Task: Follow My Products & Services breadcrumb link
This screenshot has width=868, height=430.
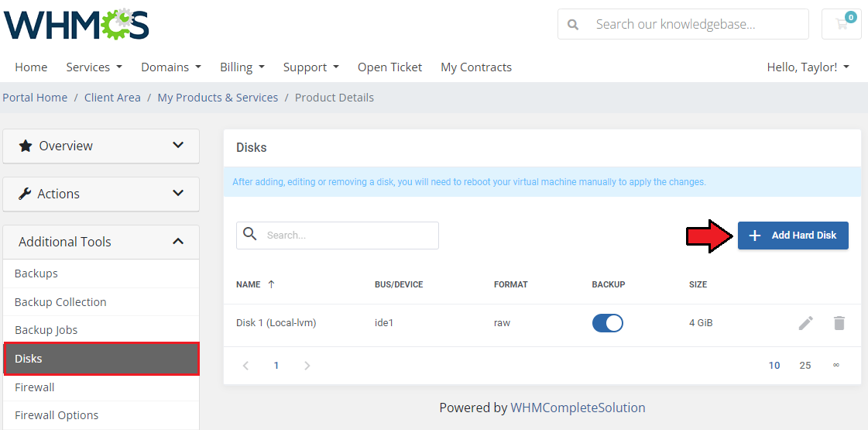Action: coord(218,98)
